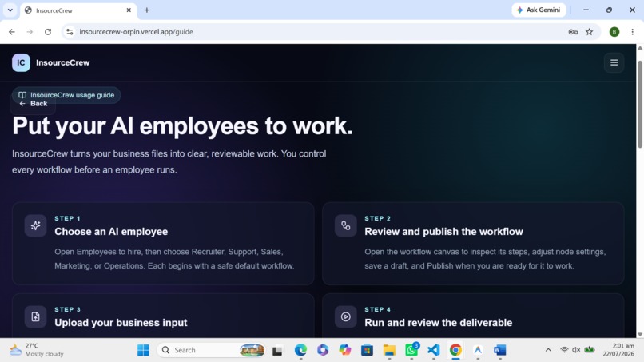The width and height of the screenshot is (644, 362).
Task: Show hidden system tray icons
Action: (x=548, y=350)
